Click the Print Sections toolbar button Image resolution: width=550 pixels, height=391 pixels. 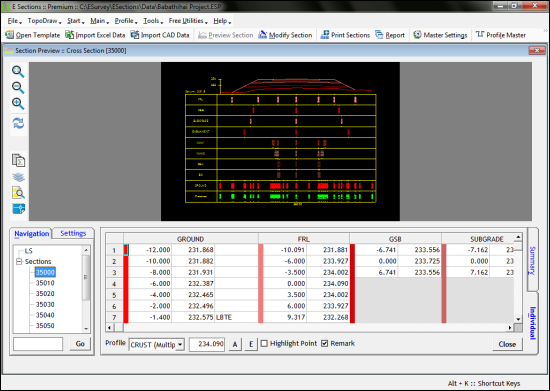pos(345,35)
